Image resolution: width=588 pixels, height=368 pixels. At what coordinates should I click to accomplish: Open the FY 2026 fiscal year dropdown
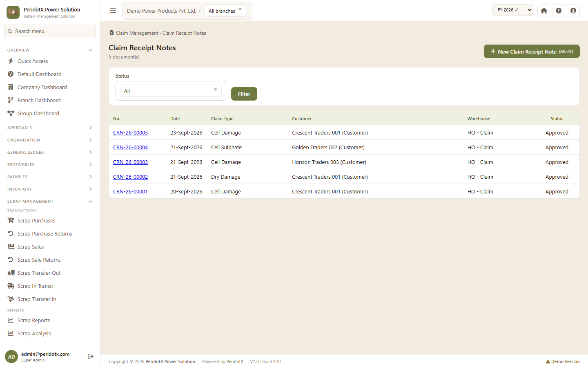[x=513, y=10]
